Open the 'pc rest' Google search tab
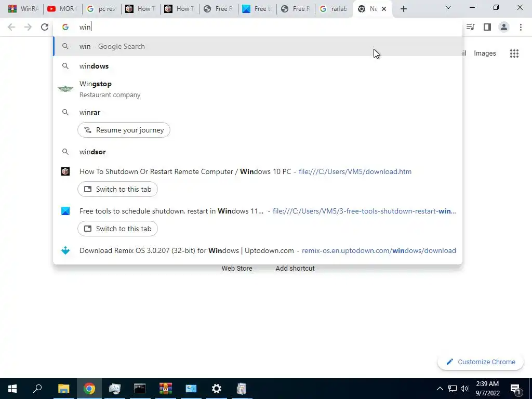 (101, 9)
